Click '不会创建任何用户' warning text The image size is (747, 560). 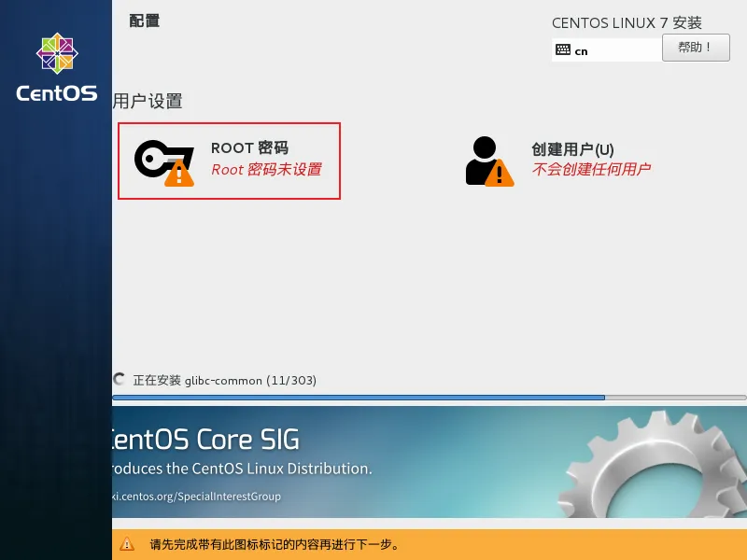coord(591,169)
